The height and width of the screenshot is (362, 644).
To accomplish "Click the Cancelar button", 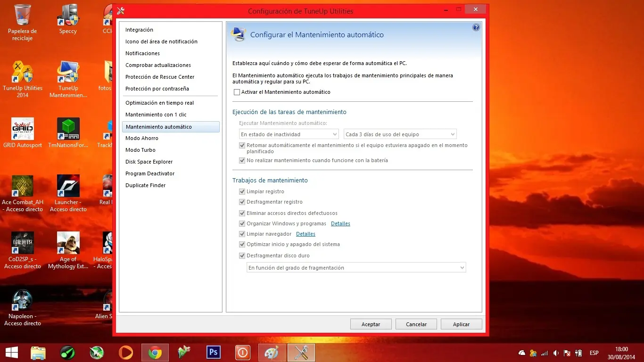I will [x=416, y=324].
